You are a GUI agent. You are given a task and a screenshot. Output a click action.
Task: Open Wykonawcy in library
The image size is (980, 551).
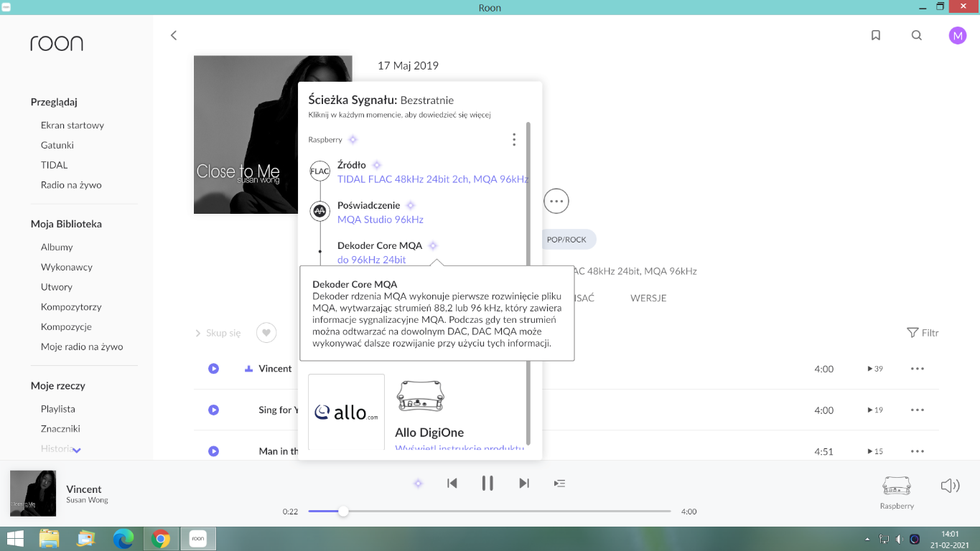pyautogui.click(x=67, y=267)
